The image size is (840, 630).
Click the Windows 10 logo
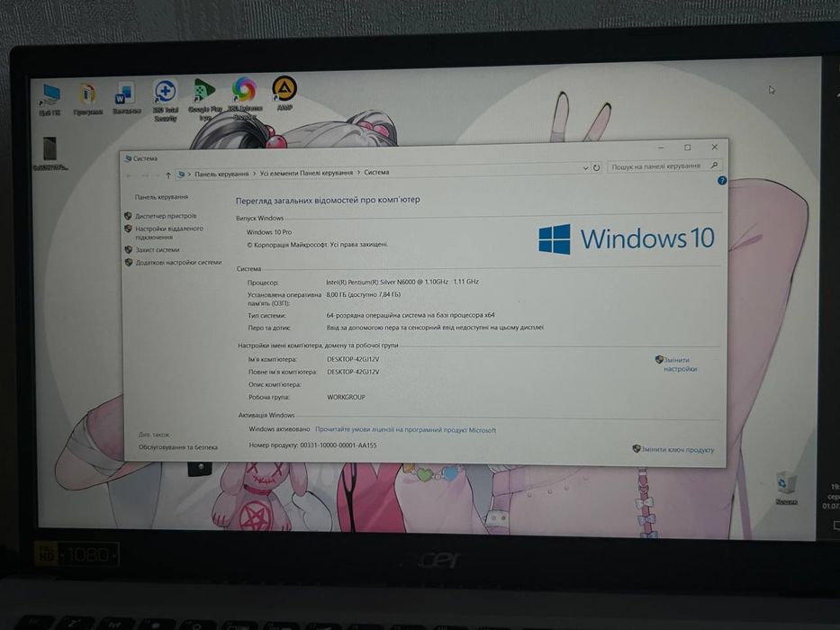(627, 238)
